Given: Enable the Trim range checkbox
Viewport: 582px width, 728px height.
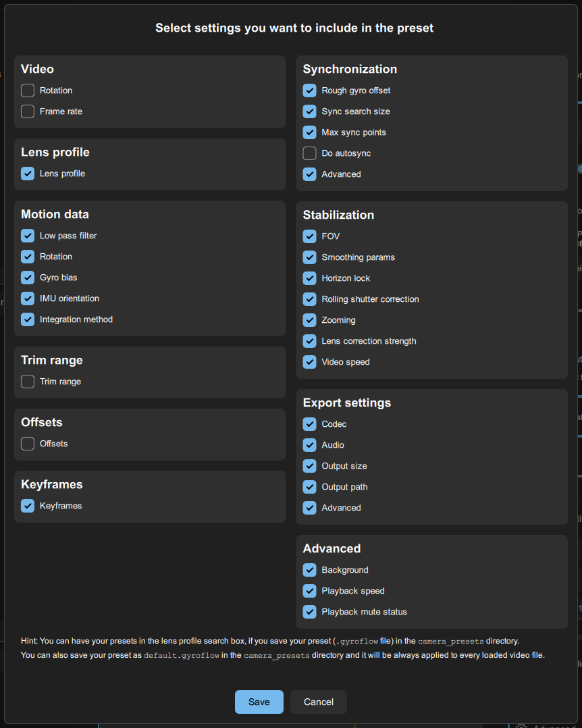Looking at the screenshot, I should [28, 382].
